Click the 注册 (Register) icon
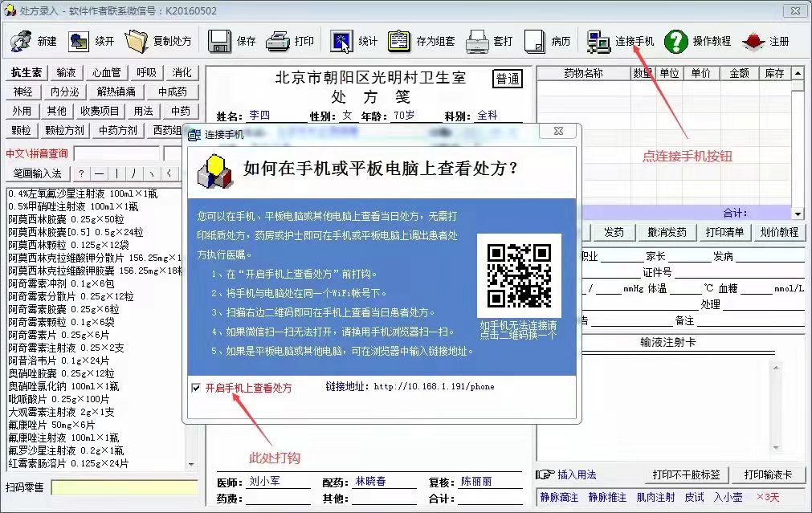 [753, 41]
